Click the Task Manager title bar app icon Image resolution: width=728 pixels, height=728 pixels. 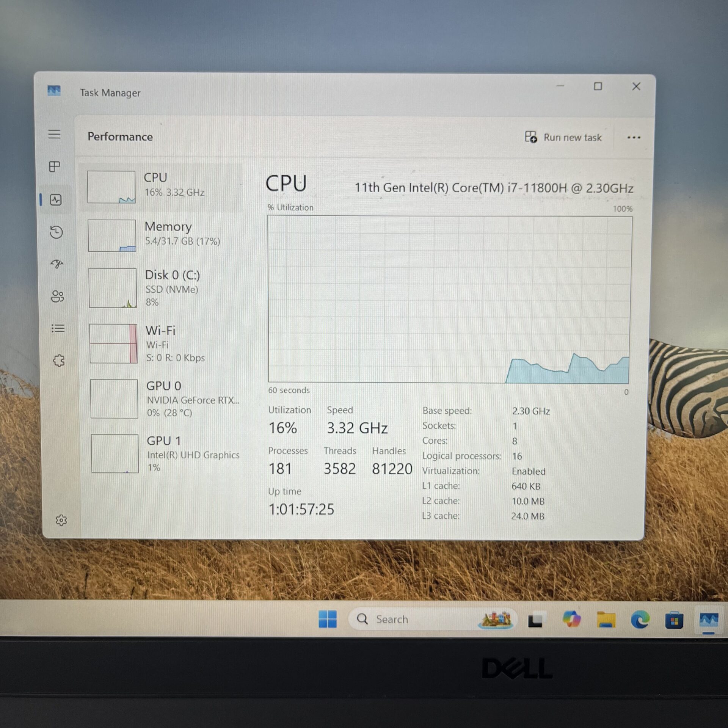54,91
